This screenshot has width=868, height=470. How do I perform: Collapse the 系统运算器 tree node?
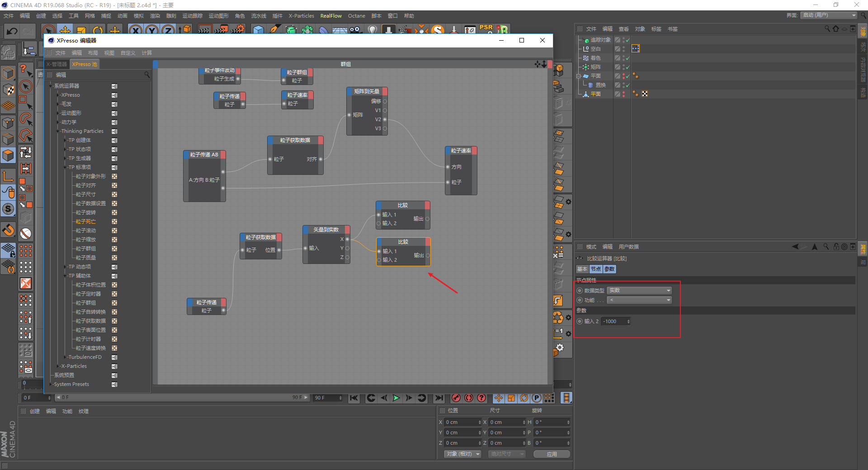click(x=51, y=86)
